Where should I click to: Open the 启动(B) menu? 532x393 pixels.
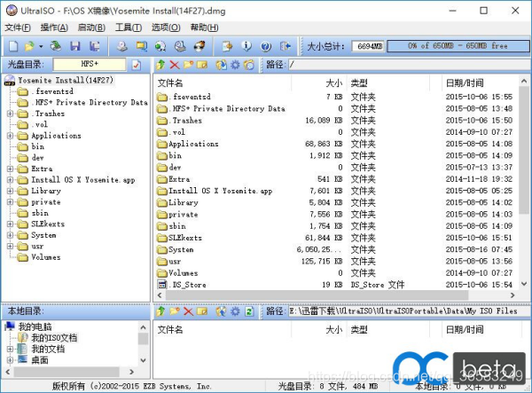coord(91,28)
